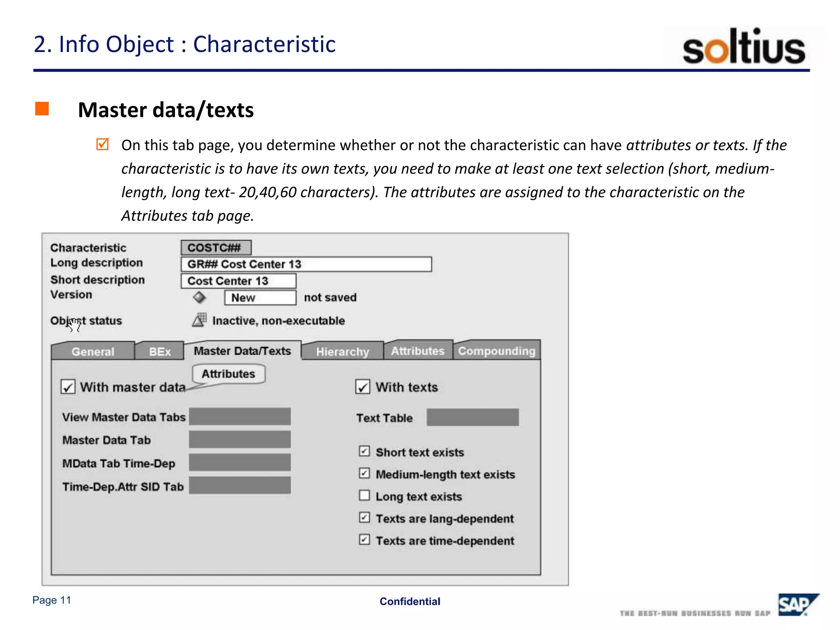Screen dimensions: 840x630
Task: Click the inactive object status icon
Action: pyautogui.click(x=199, y=320)
